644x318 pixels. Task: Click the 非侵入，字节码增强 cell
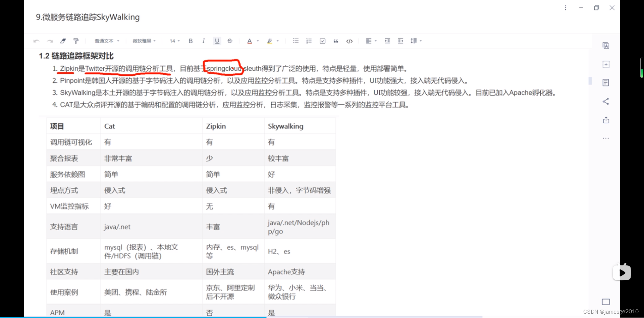point(299,190)
